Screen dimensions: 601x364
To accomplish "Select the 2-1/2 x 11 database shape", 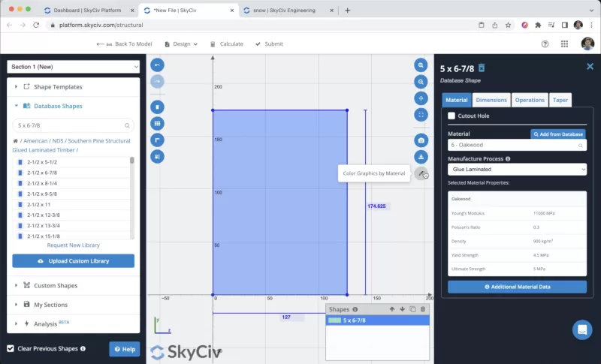I will point(71,204).
